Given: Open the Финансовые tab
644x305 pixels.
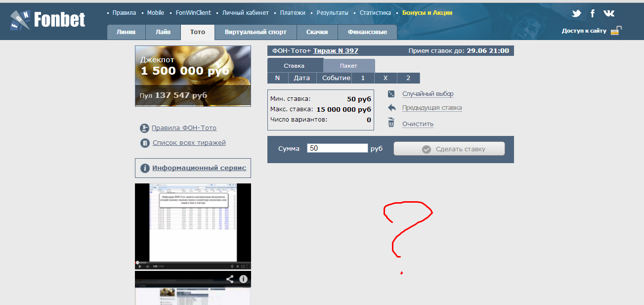Looking at the screenshot, I should 367,32.
